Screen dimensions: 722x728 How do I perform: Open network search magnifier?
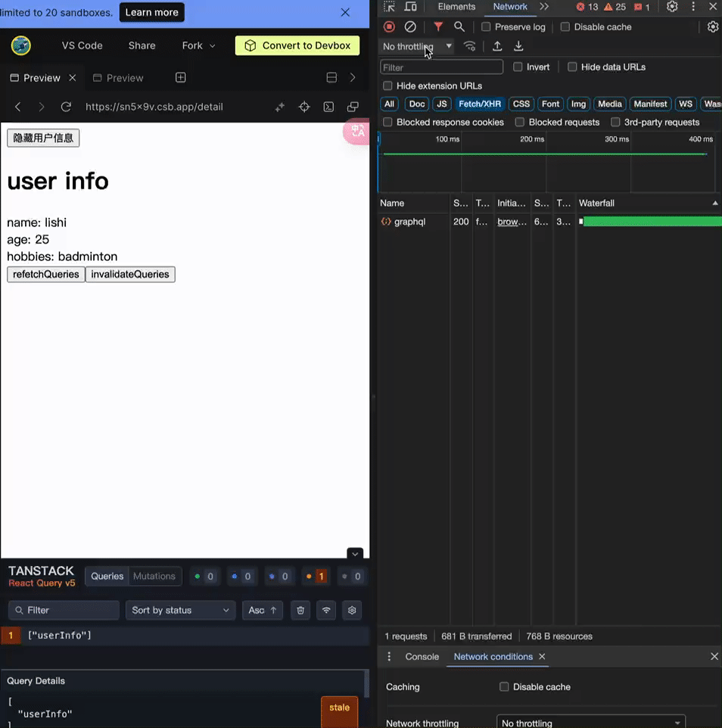click(459, 27)
